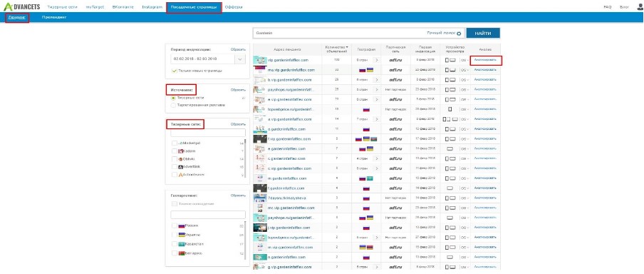Open OS dropdown in mo.vip.gardeninfatflex.com row

click(x=464, y=70)
